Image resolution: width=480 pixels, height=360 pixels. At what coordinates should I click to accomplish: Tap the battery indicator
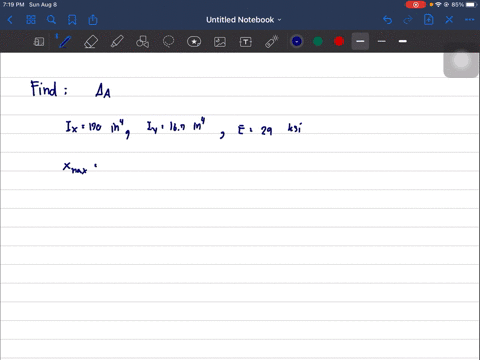[x=471, y=5]
